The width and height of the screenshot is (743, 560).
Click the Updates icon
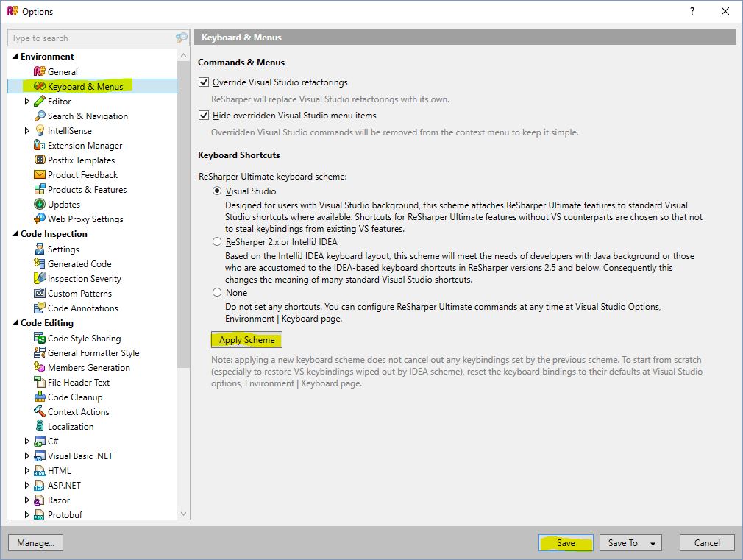39,204
